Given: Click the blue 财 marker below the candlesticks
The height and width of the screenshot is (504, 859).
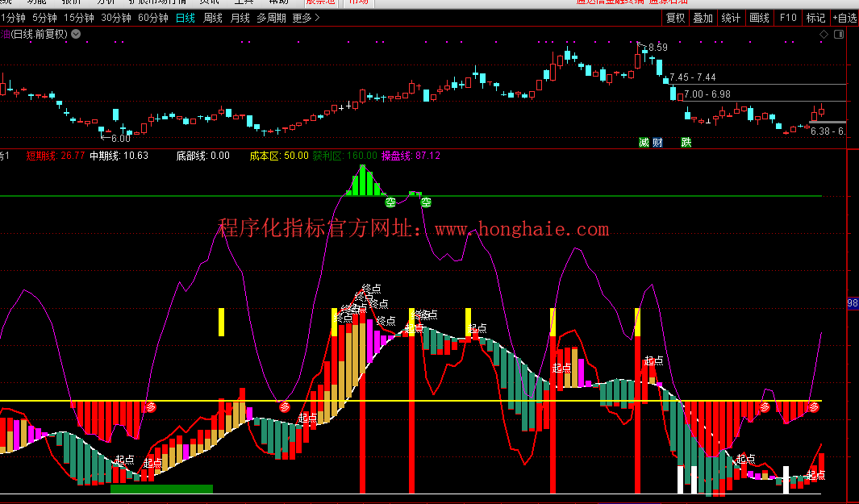Looking at the screenshot, I should point(658,142).
